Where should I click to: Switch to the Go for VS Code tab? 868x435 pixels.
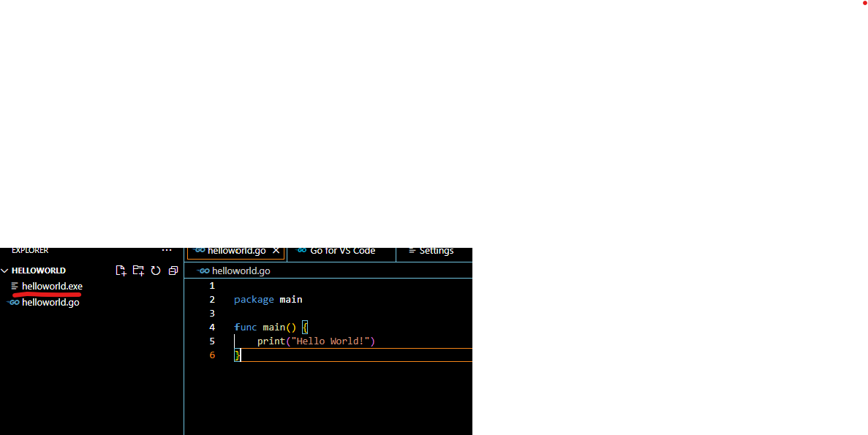342,251
